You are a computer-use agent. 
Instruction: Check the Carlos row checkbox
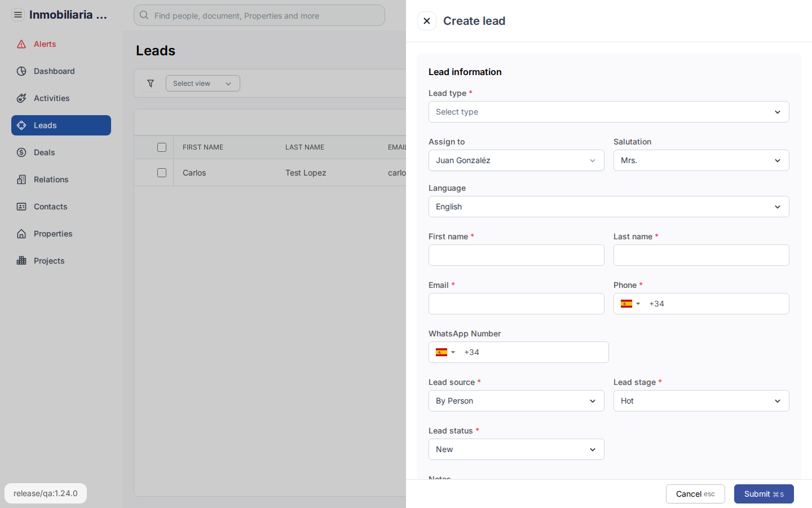click(x=162, y=173)
